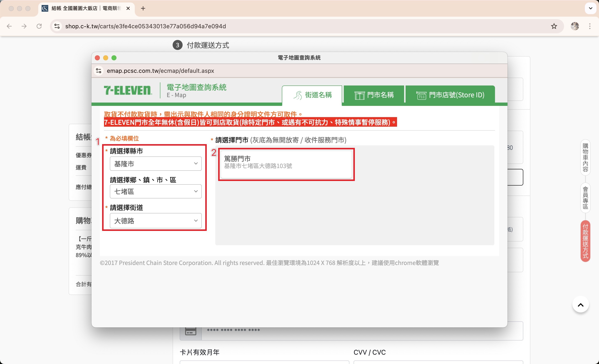Open the street dropdown showing 大德路
Image resolution: width=599 pixels, height=364 pixels.
156,220
